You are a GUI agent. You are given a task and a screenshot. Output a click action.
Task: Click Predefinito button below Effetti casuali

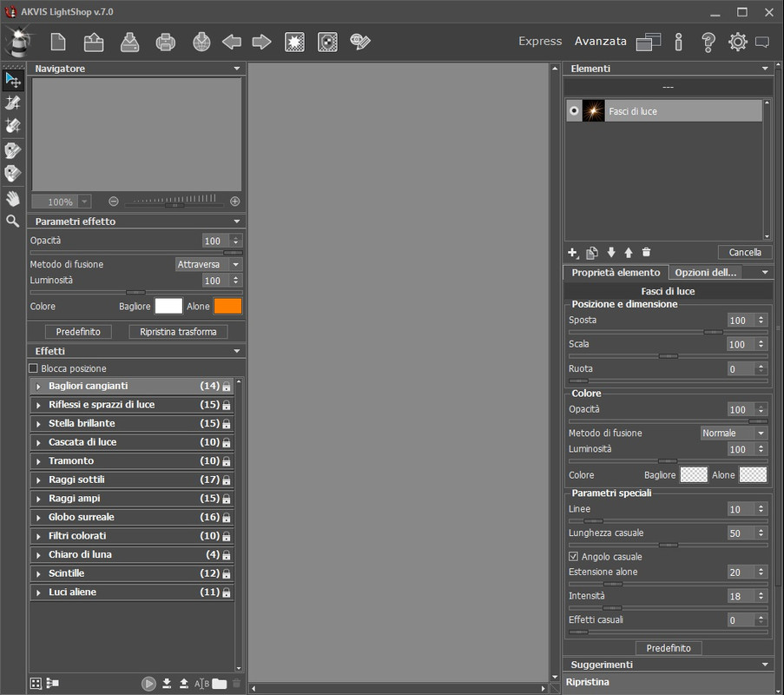[x=669, y=648]
